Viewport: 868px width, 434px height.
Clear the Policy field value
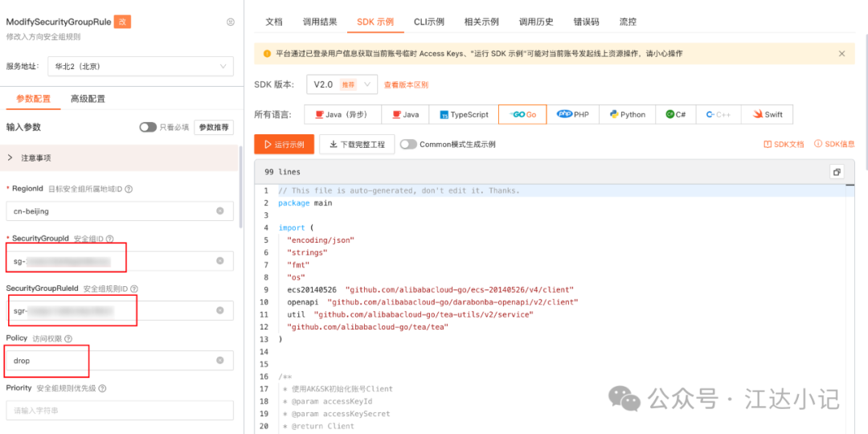[219, 360]
